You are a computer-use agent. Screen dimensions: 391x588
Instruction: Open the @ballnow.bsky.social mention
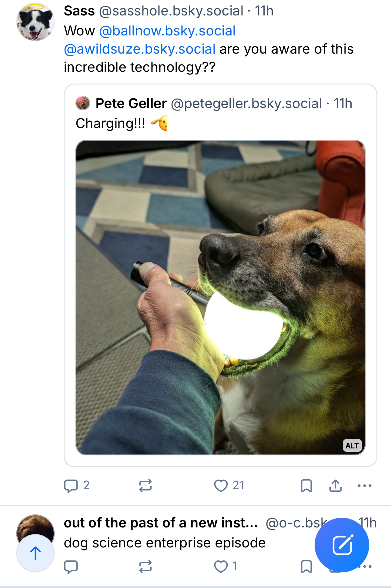tap(167, 31)
